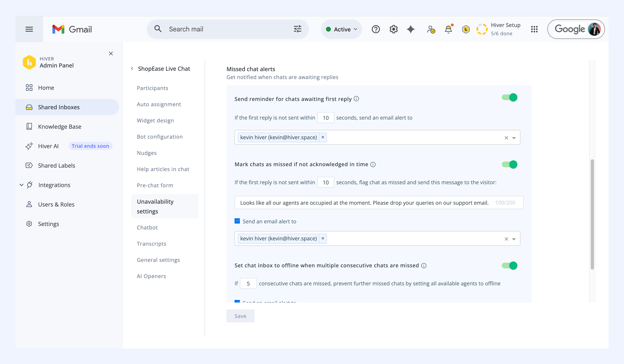This screenshot has height=364, width=624.
Task: Edit the missed chat visitor message field
Action: 379,202
